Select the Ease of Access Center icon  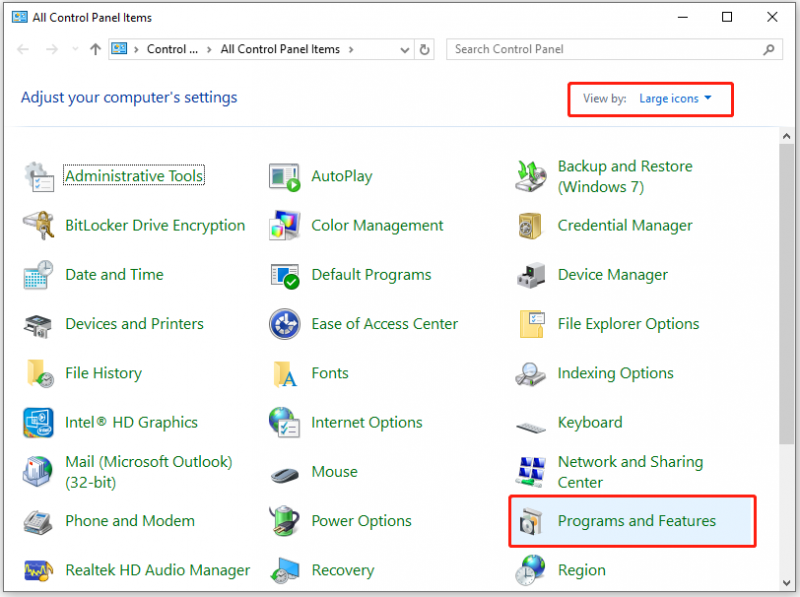tap(285, 324)
